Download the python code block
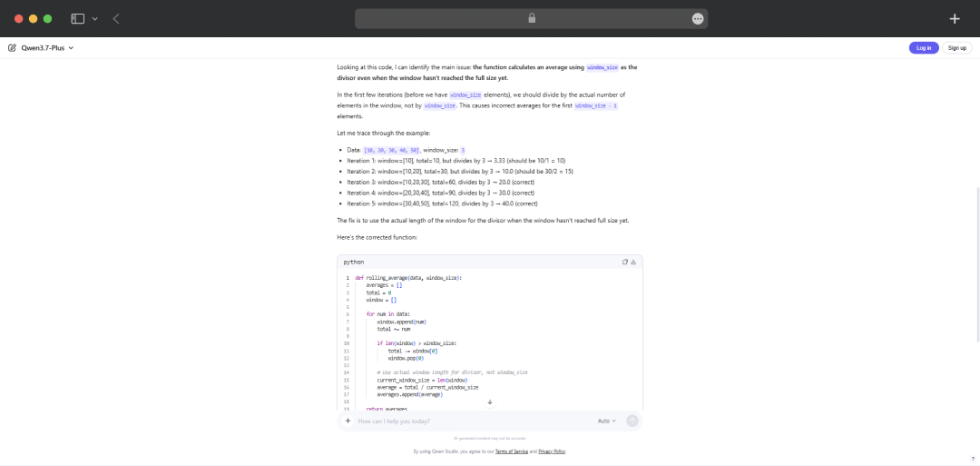Image resolution: width=980 pixels, height=466 pixels. (633, 263)
